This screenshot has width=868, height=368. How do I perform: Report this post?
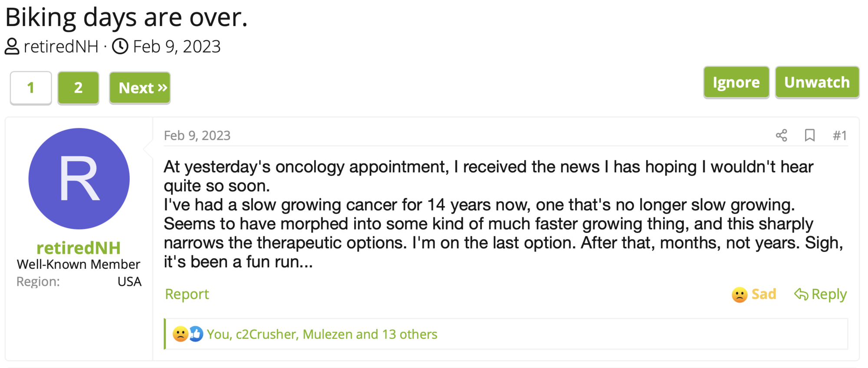coord(187,294)
